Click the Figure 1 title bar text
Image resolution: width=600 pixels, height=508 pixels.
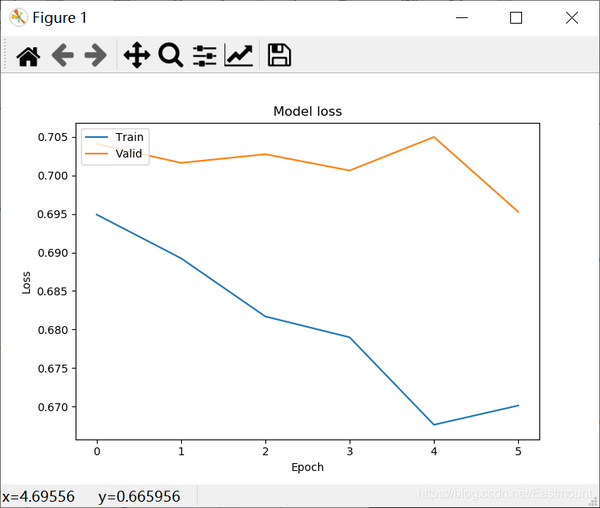60,18
